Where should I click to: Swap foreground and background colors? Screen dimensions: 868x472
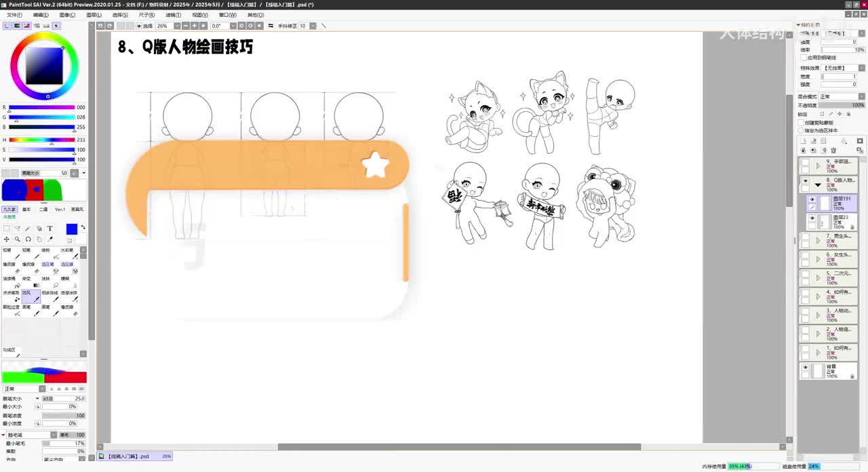[x=83, y=227]
